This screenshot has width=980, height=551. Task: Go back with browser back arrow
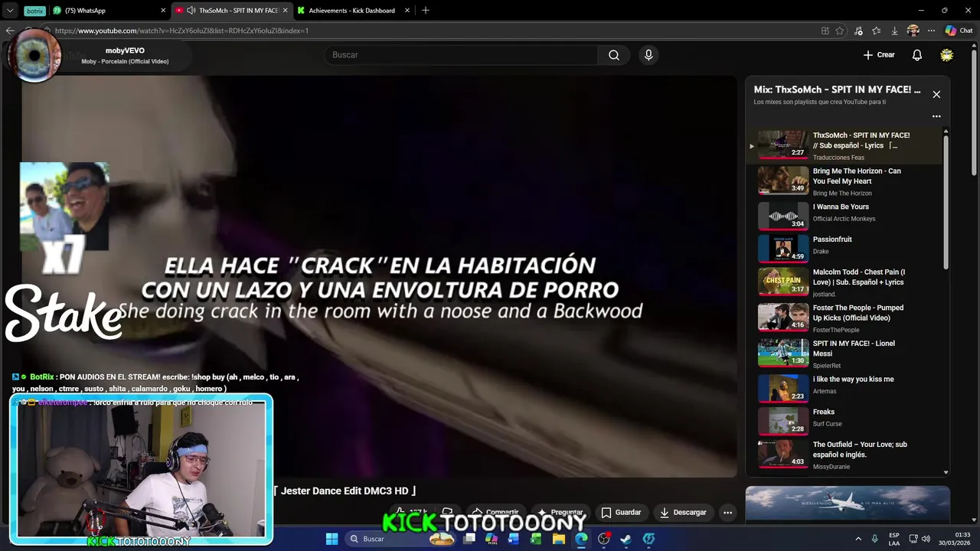pos(9,31)
